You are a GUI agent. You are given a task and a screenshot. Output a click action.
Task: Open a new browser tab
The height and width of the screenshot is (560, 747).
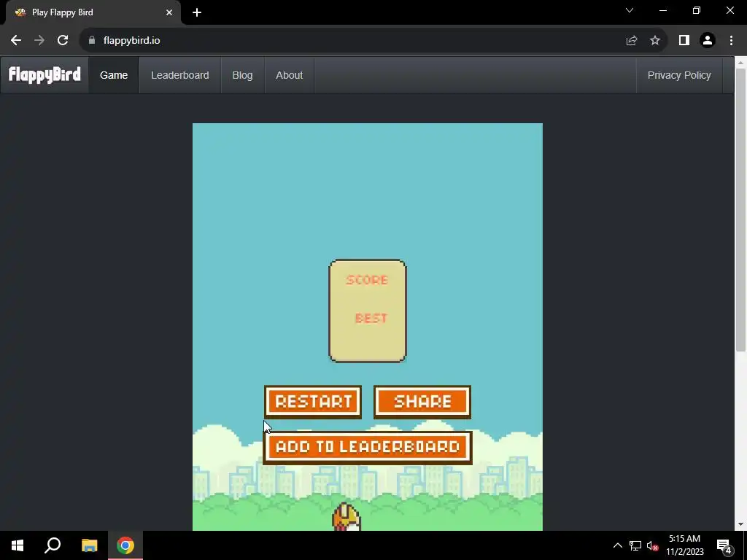tap(197, 12)
